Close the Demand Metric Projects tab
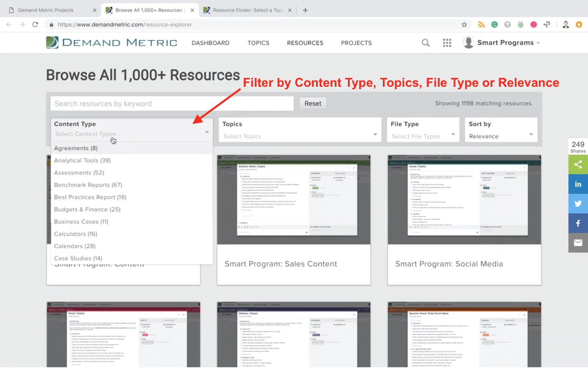Viewport: 588px width, 368px height. click(x=95, y=10)
